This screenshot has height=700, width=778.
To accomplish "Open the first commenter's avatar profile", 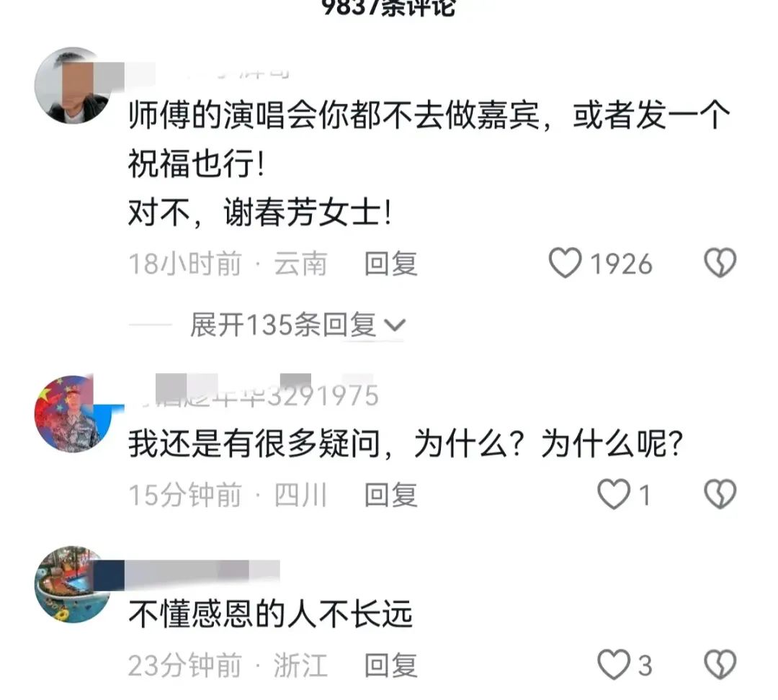I will [73, 85].
